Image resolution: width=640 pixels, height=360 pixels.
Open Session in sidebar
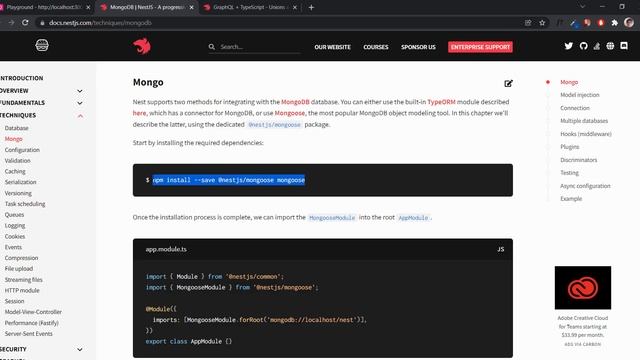(14, 301)
